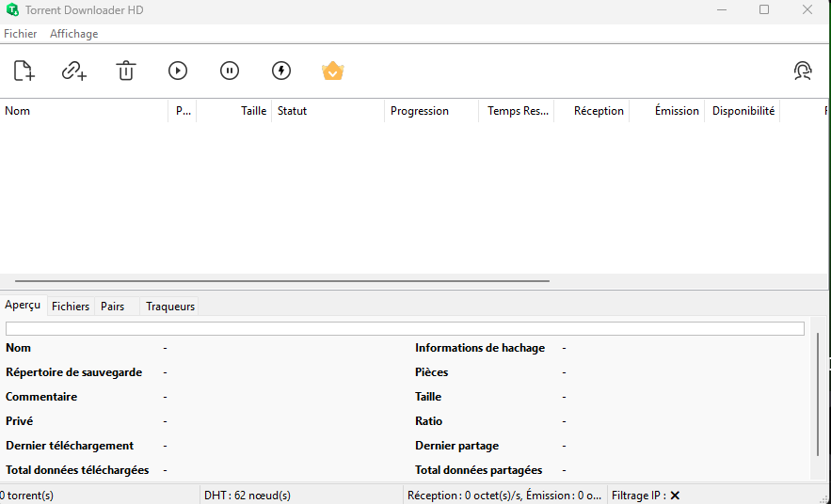
Task: Sort by the Disponibilité column header
Action: tap(742, 111)
